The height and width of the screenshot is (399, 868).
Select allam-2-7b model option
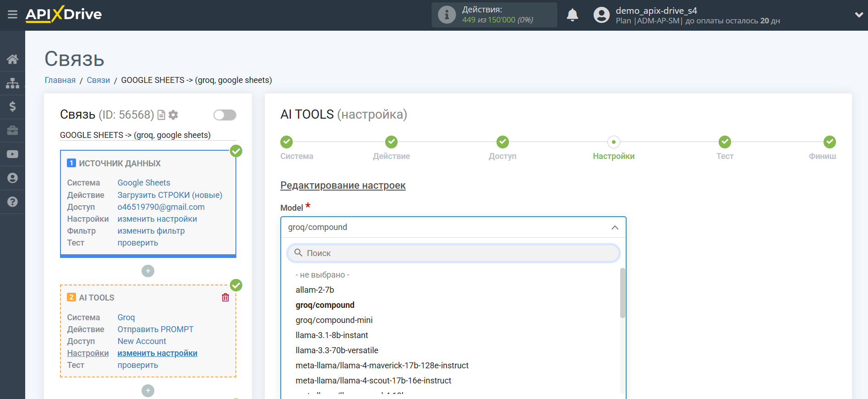click(x=315, y=290)
